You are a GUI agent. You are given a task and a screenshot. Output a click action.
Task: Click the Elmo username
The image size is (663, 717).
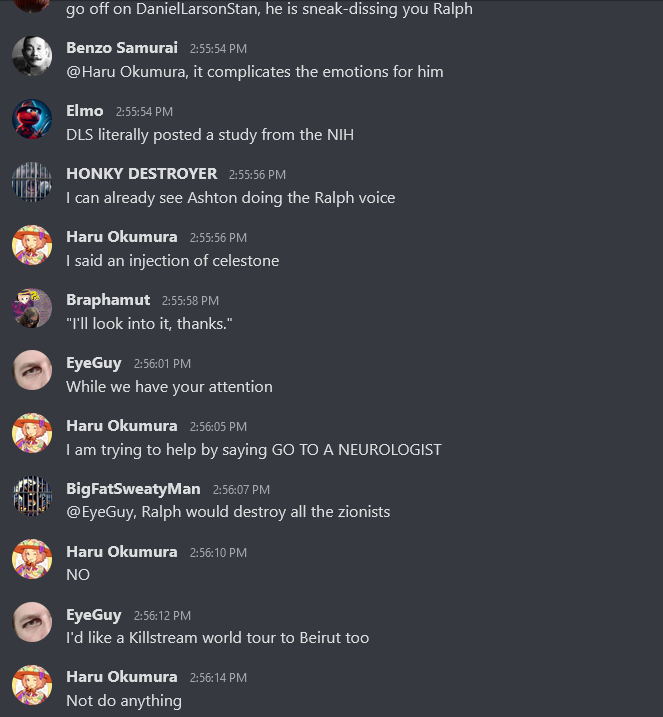(x=85, y=111)
